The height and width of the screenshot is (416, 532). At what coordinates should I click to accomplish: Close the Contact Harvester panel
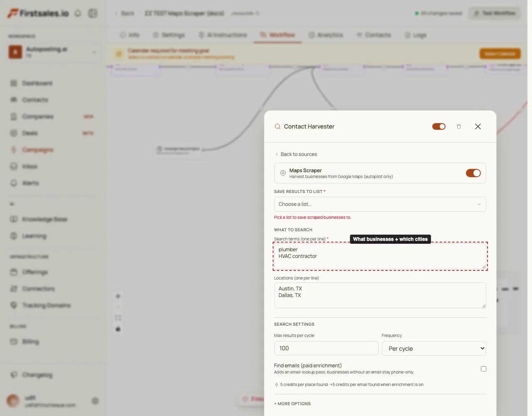pyautogui.click(x=478, y=126)
